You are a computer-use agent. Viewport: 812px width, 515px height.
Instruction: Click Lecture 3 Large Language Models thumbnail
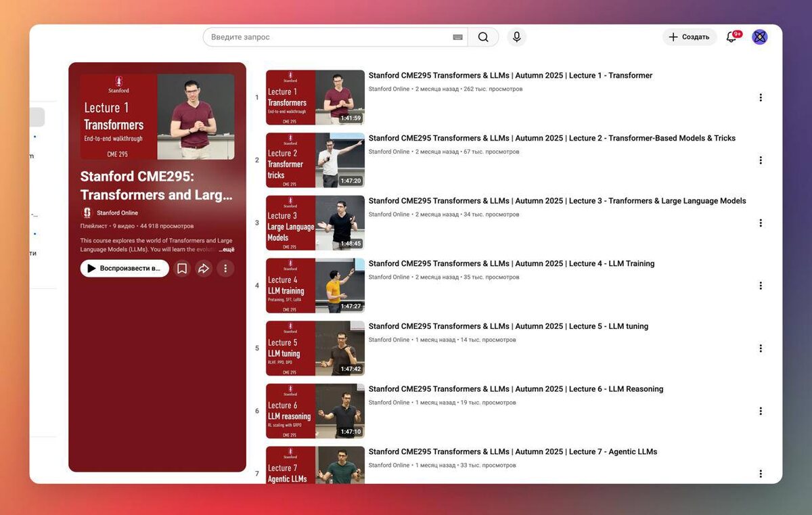click(315, 223)
